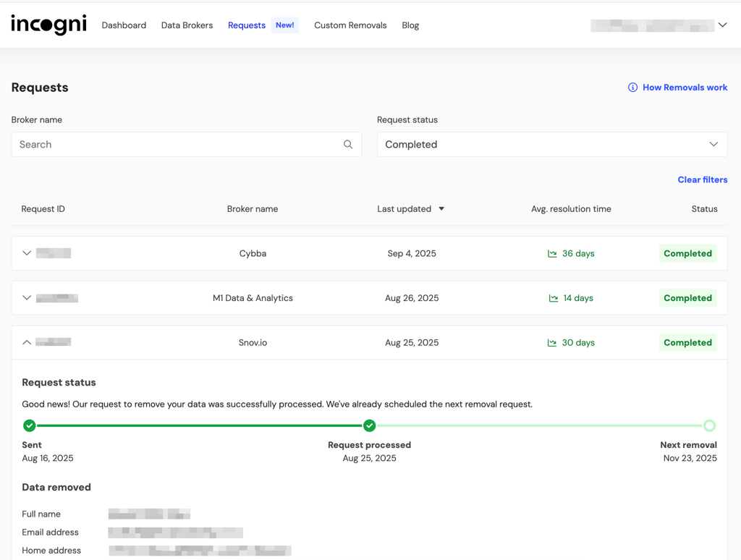
Task: Visit the Blog
Action: [x=410, y=25]
